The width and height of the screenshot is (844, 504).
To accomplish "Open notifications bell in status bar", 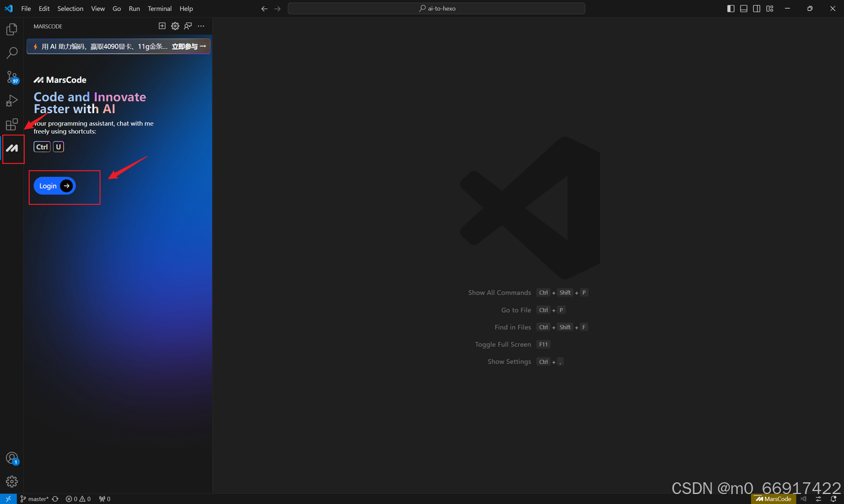I will tap(833, 499).
